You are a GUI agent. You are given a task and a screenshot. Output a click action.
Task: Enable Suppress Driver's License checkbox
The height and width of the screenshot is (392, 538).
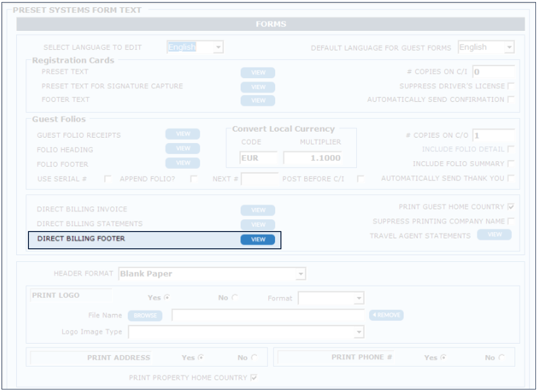pyautogui.click(x=511, y=86)
